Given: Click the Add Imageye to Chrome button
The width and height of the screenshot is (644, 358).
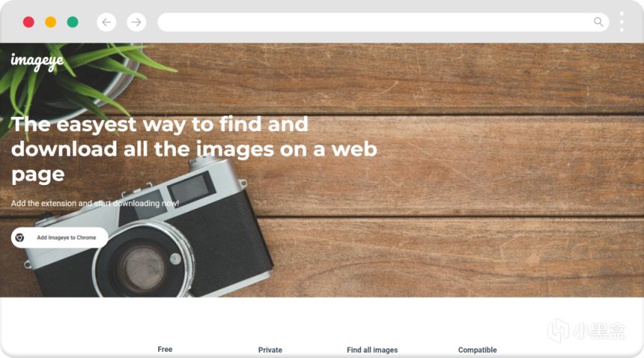Looking at the screenshot, I should click(x=60, y=238).
